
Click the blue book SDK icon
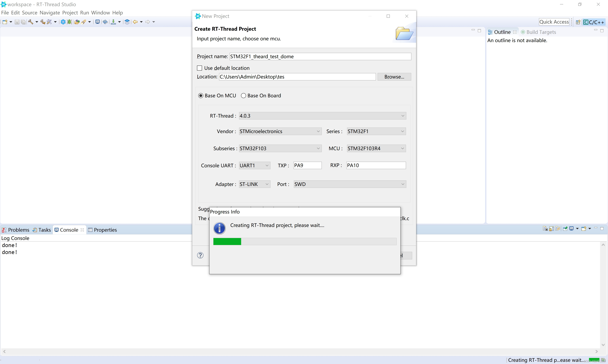105,22
